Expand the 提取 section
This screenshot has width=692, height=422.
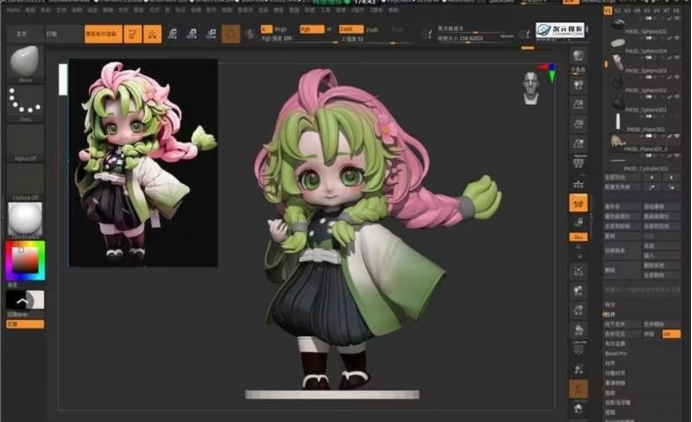[610, 412]
